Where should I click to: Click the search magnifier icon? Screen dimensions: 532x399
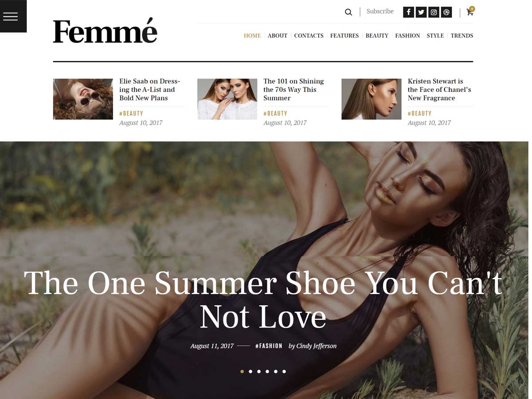[x=348, y=12]
